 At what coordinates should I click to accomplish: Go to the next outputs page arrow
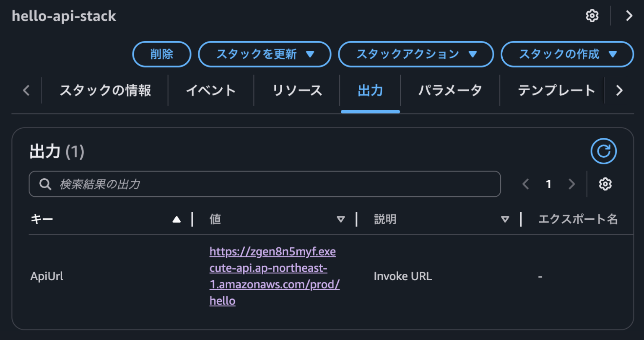point(572,184)
